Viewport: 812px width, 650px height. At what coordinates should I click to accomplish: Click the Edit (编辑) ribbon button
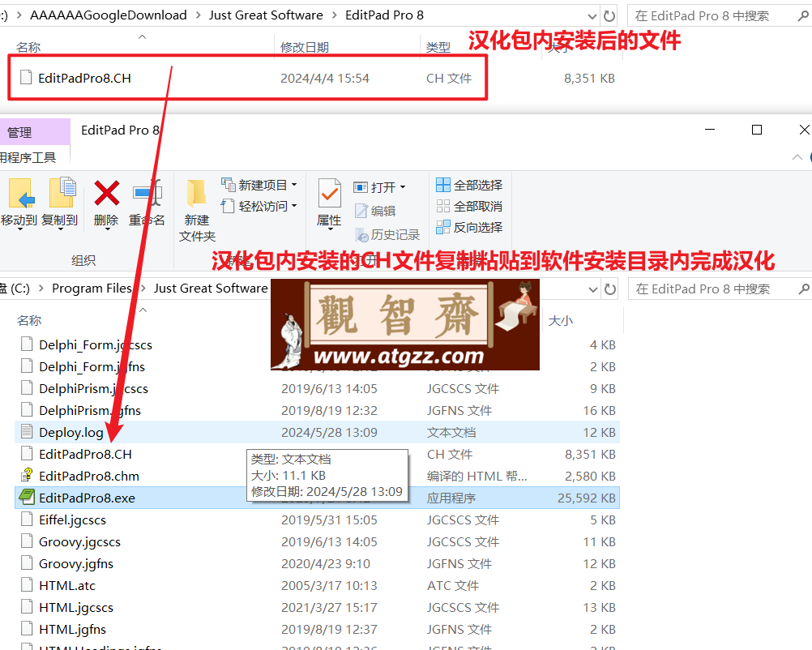(x=375, y=211)
